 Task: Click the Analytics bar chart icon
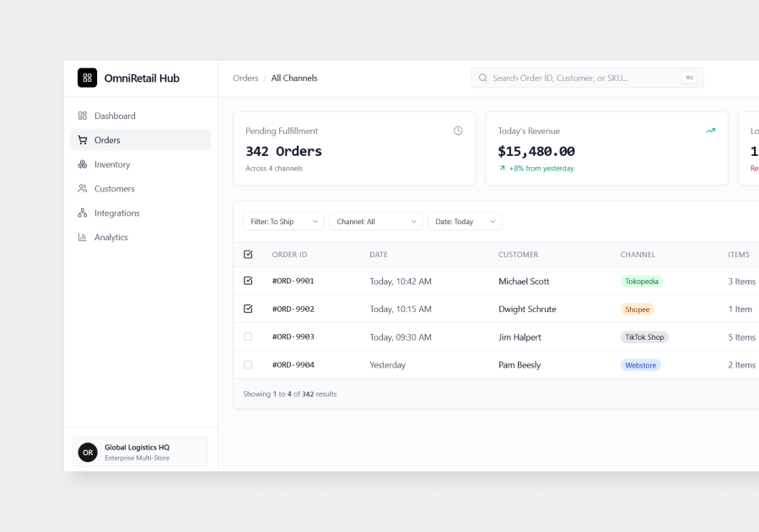pos(83,237)
